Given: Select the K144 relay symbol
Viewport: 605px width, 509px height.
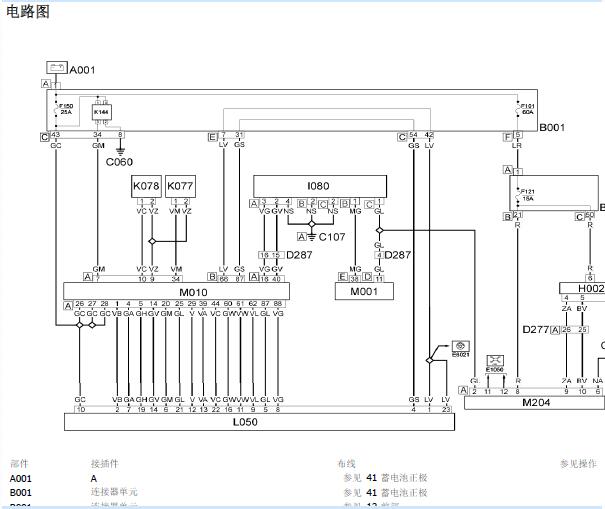Looking at the screenshot, I should pos(101,112).
